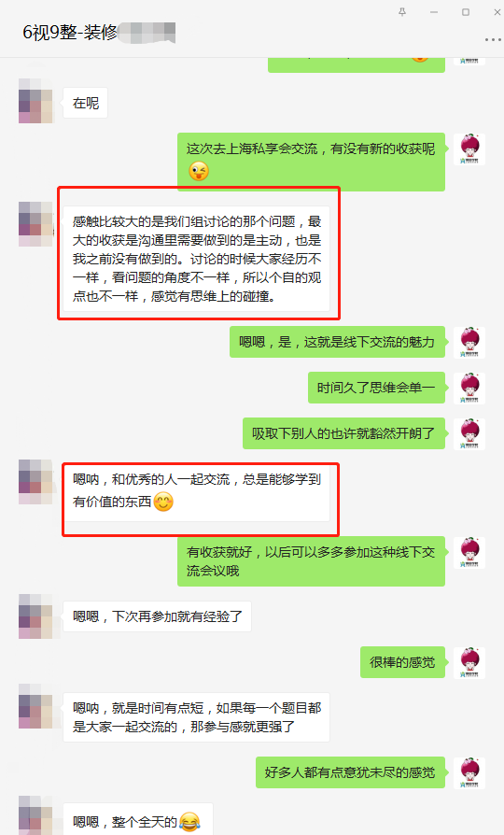Click the green bubble 吸取下别人的也许就豁然开朗了
This screenshot has height=835, width=504.
coord(343,433)
